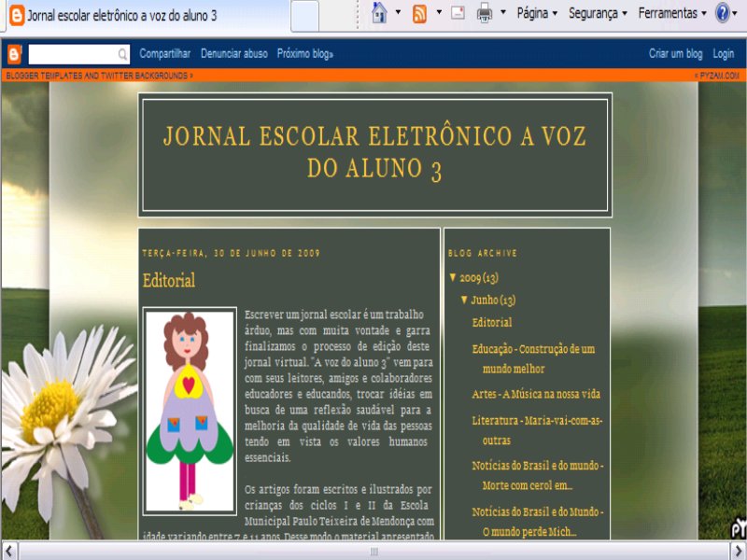747x560 pixels.
Task: Click the Home icon in browser toolbar
Action: click(x=379, y=13)
